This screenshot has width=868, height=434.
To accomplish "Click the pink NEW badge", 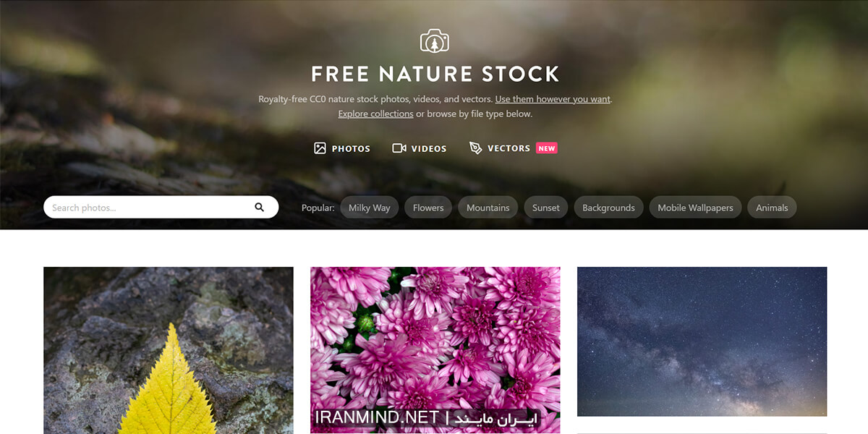I will [547, 148].
